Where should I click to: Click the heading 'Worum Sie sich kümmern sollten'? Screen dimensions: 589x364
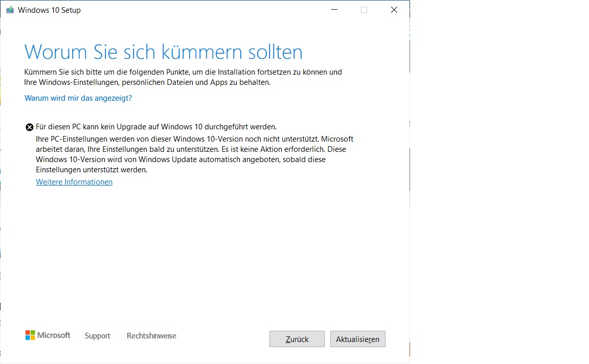[164, 52]
